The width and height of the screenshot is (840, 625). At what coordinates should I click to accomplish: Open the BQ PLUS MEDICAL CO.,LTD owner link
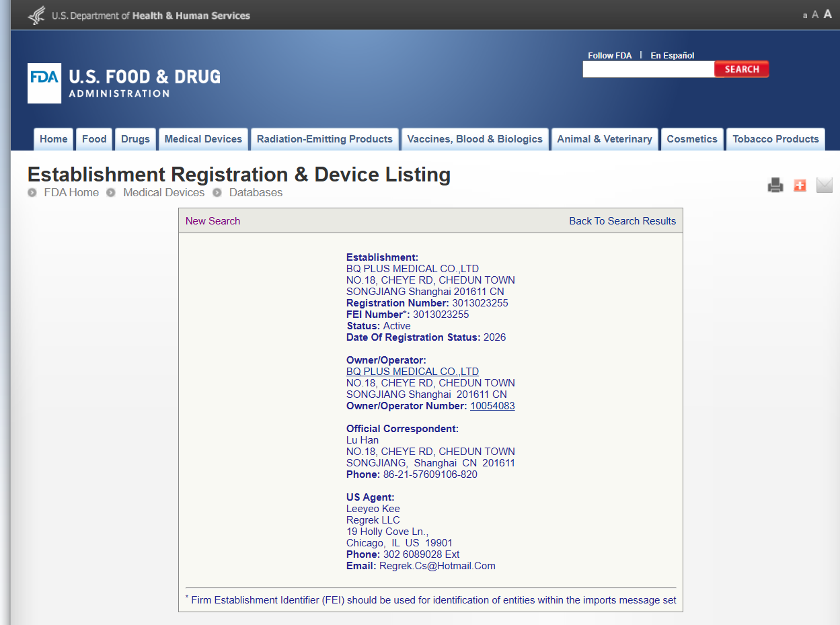(412, 372)
